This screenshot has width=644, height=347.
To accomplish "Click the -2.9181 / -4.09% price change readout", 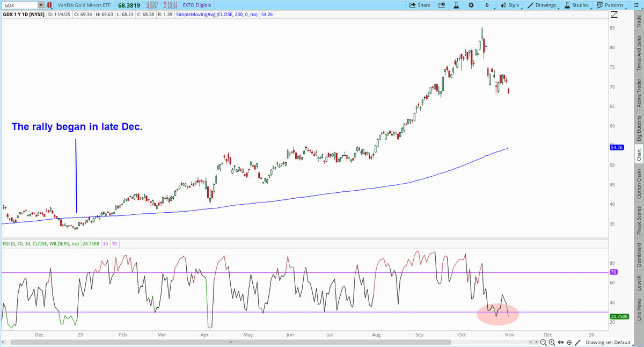I will point(151,5).
